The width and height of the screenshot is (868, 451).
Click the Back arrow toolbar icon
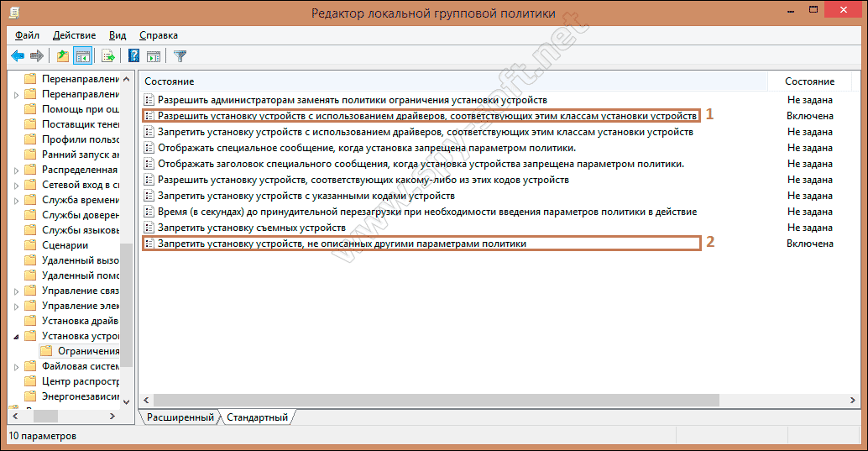point(18,56)
